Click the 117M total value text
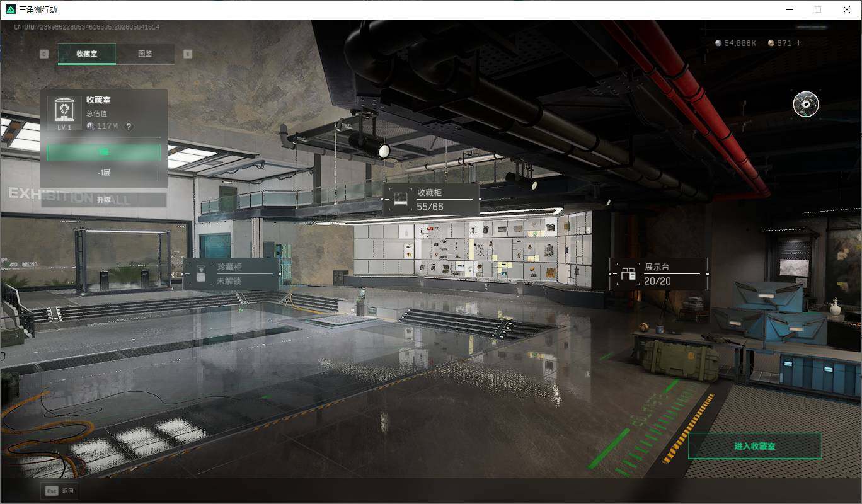The height and width of the screenshot is (504, 862). click(107, 127)
